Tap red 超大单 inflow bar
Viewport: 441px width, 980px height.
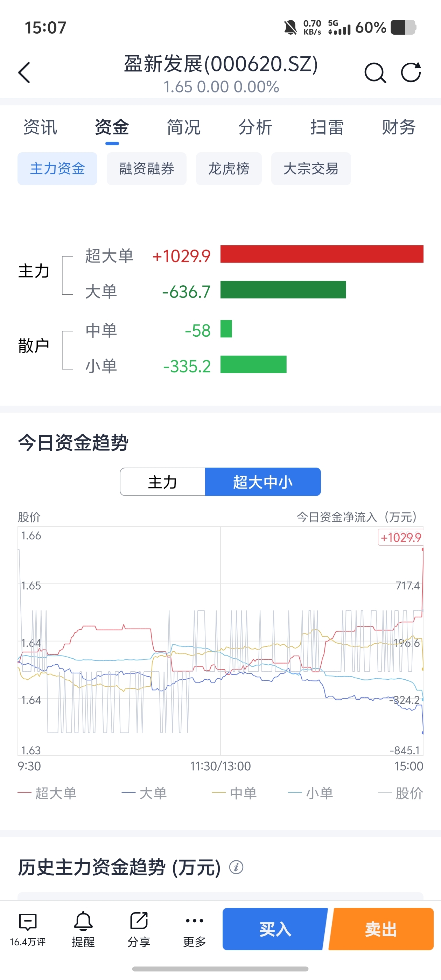pyautogui.click(x=322, y=254)
